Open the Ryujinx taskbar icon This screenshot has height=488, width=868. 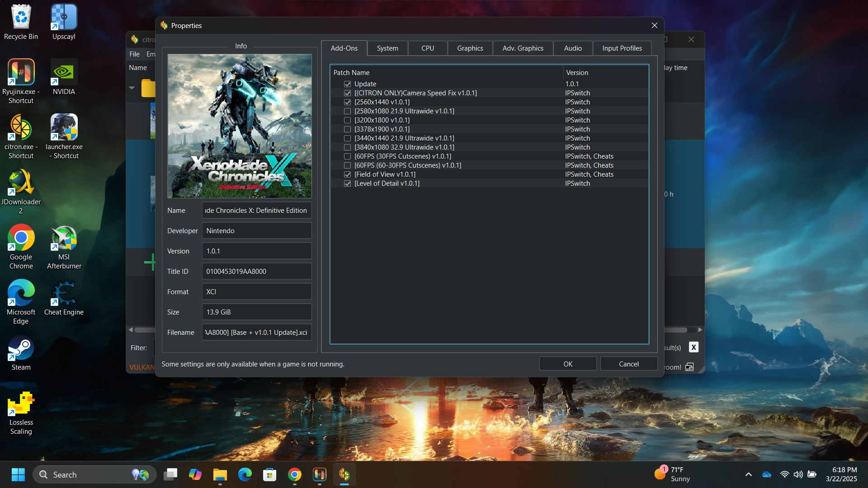(320, 474)
